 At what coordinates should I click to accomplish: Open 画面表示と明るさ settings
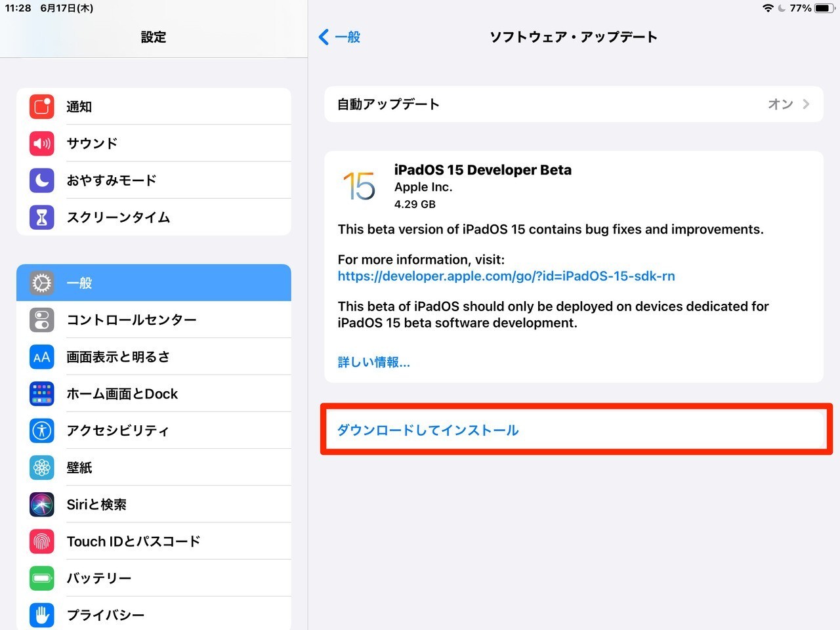[154, 357]
